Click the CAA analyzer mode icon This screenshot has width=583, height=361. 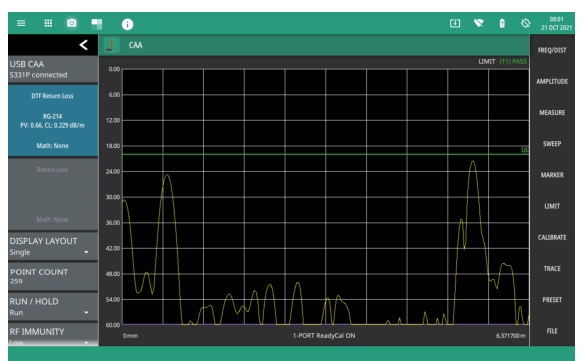coord(111,45)
